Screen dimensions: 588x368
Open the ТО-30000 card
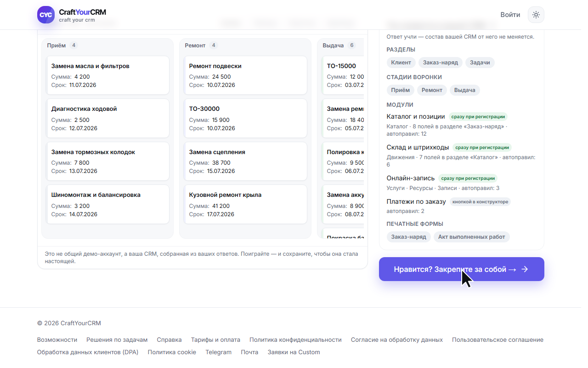coord(246,118)
